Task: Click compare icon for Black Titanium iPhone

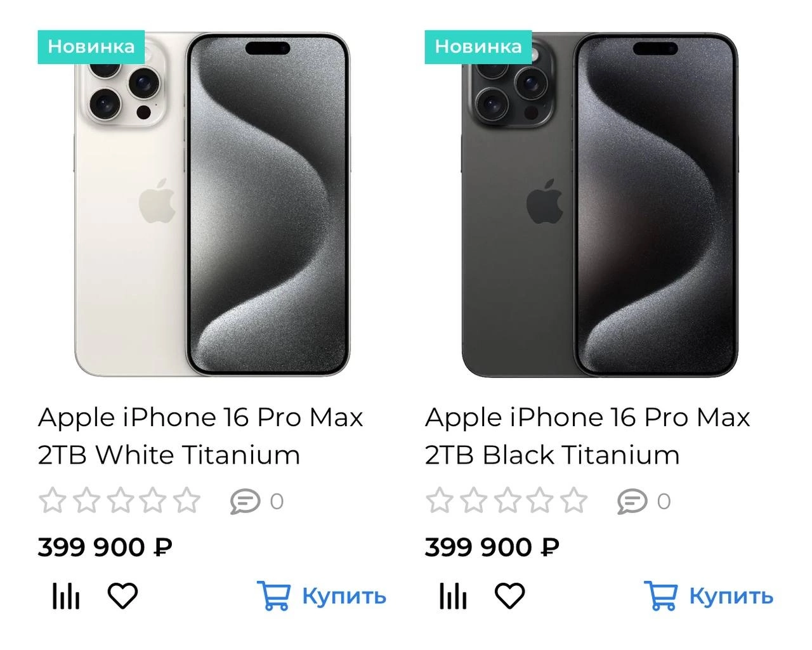Action: [453, 596]
